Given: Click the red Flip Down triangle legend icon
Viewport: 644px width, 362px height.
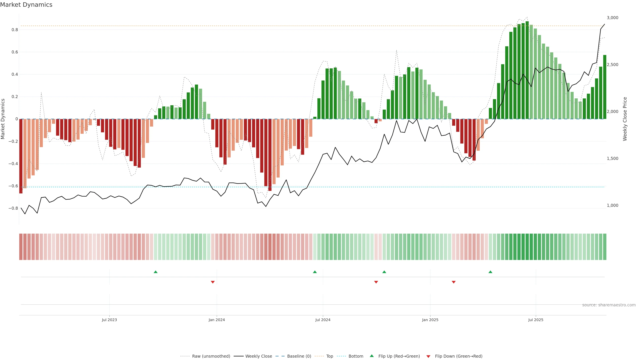Looking at the screenshot, I should [x=428, y=356].
